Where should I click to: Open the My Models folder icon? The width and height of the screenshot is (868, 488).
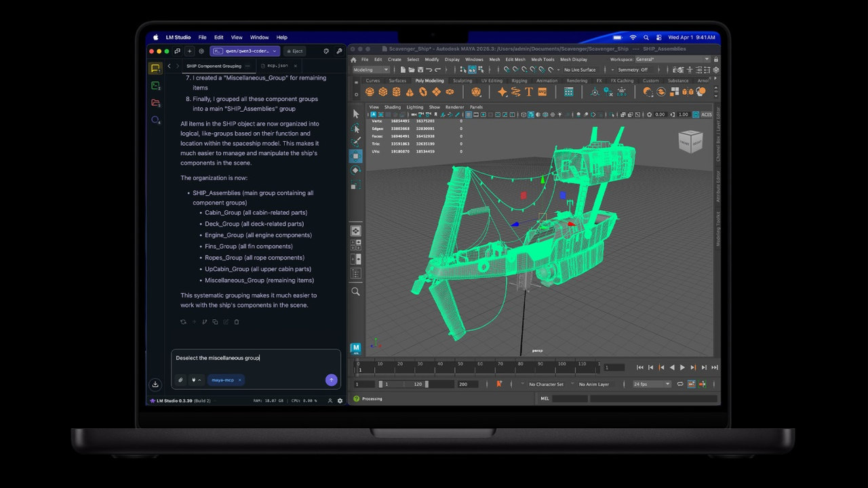click(x=155, y=103)
